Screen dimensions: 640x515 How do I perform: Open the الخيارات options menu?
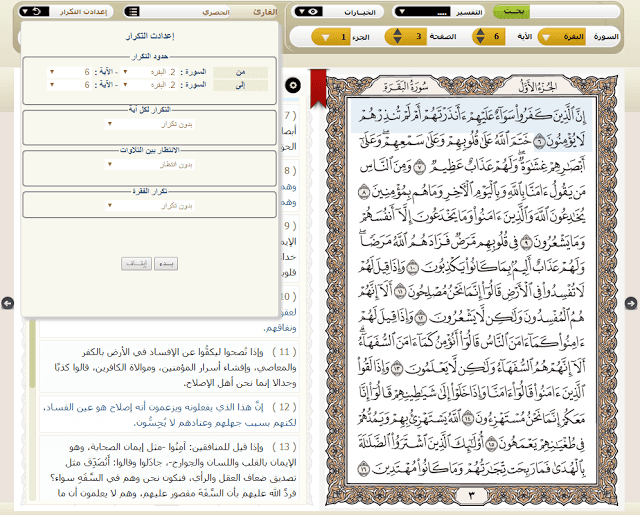click(338, 12)
